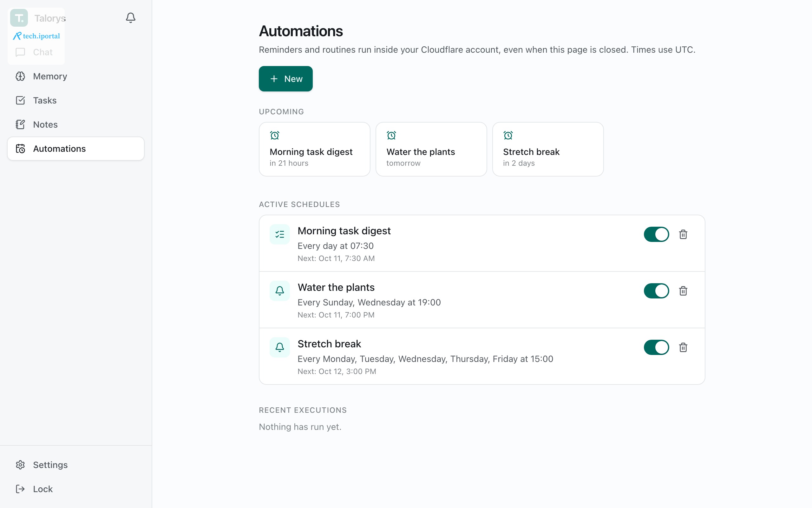Click 'Next: Oct 11, 7:30 AM' text
The width and height of the screenshot is (812, 508).
click(336, 258)
